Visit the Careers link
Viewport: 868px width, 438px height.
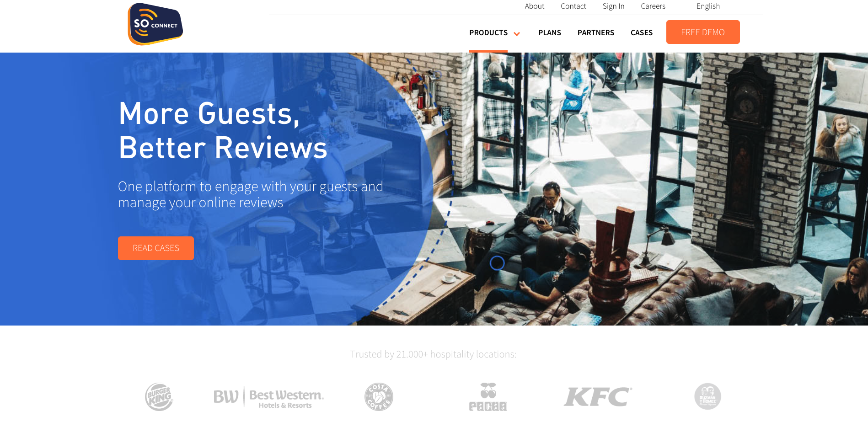point(653,6)
